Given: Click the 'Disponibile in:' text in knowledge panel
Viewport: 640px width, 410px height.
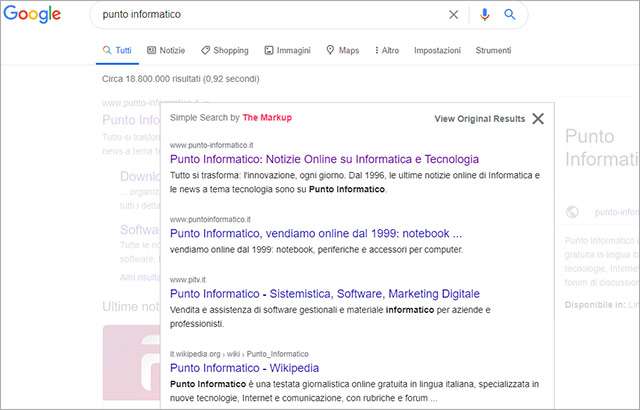Looking at the screenshot, I should coord(595,305).
